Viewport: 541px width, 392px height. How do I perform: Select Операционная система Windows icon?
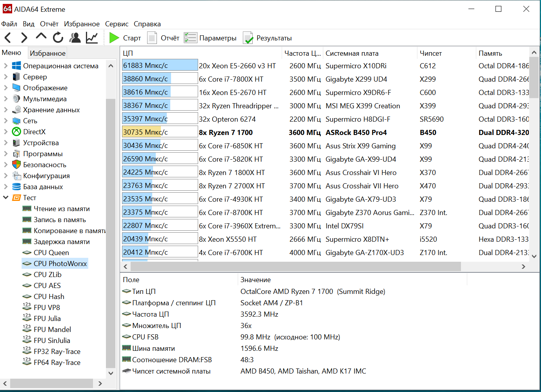(16, 66)
